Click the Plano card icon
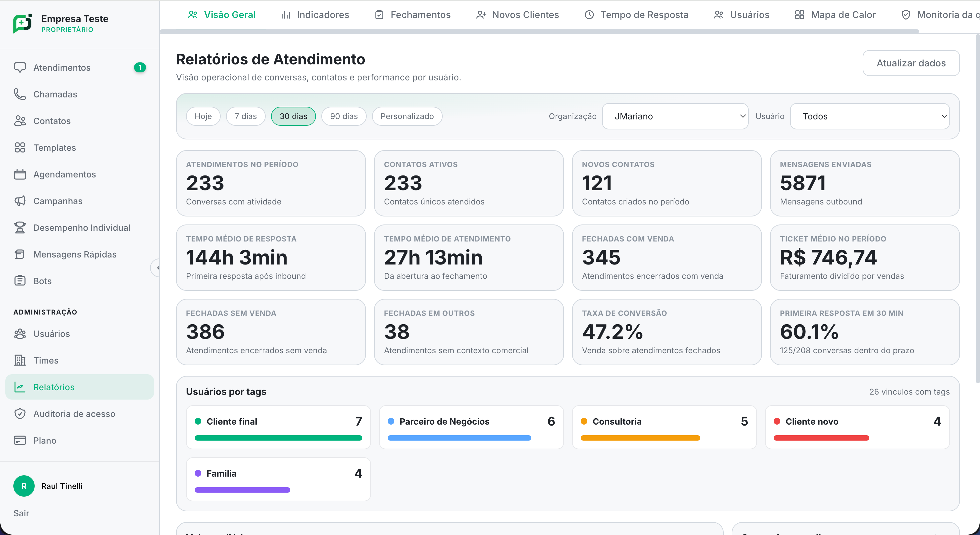Screen dimensions: 980x535 pyautogui.click(x=20, y=440)
